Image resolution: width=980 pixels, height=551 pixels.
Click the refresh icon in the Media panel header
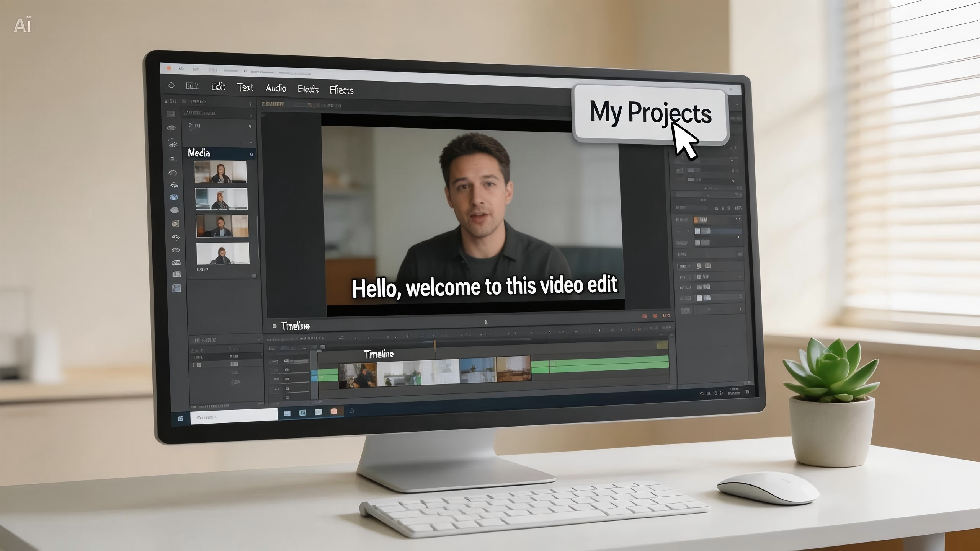(x=251, y=154)
